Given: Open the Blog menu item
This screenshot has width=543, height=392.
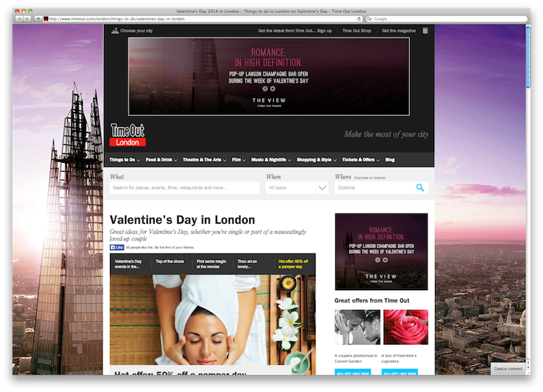Looking at the screenshot, I should (390, 159).
